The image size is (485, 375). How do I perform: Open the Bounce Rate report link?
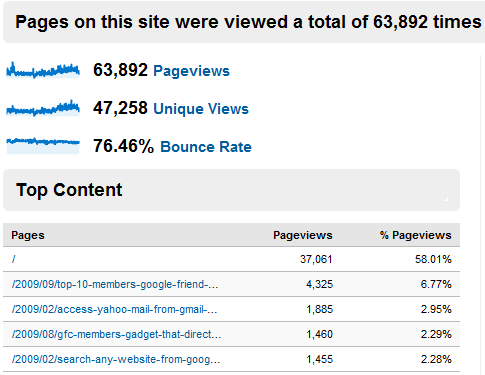click(206, 147)
